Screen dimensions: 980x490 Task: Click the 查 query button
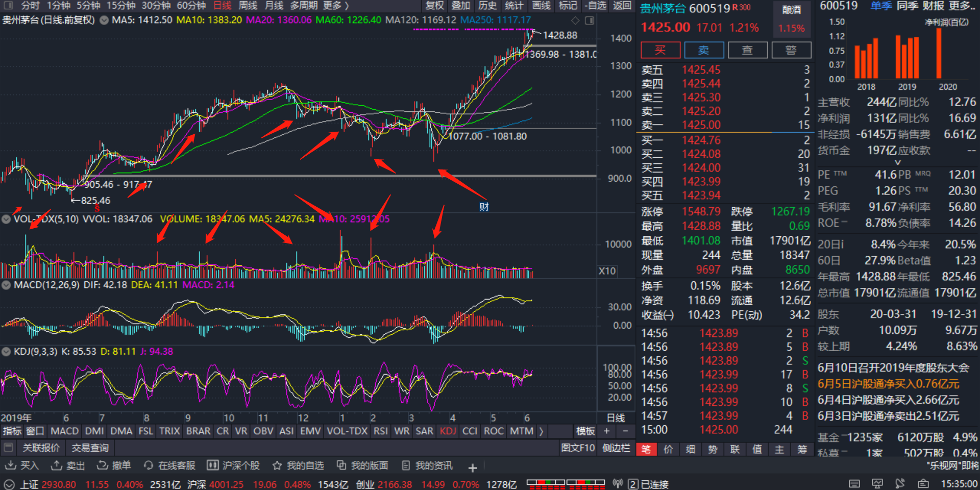click(x=747, y=50)
